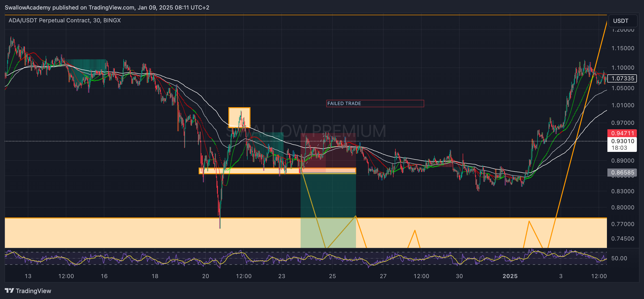Click the 1.05000 price axis label
The height and width of the screenshot is (299, 644).
623,88
